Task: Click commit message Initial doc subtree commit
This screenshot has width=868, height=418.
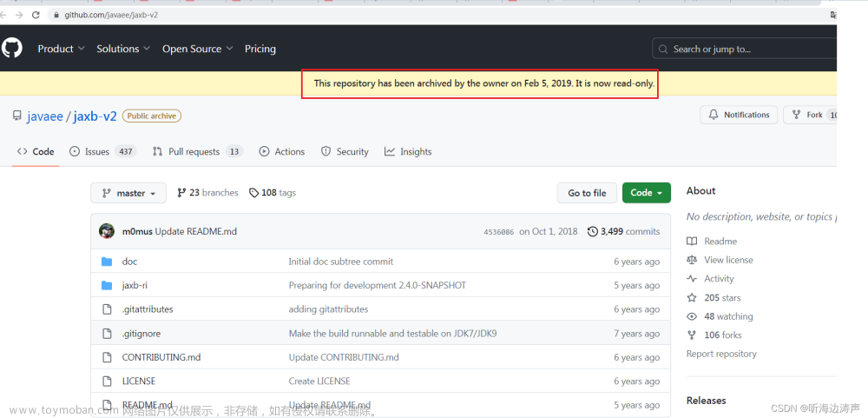Action: coord(341,261)
